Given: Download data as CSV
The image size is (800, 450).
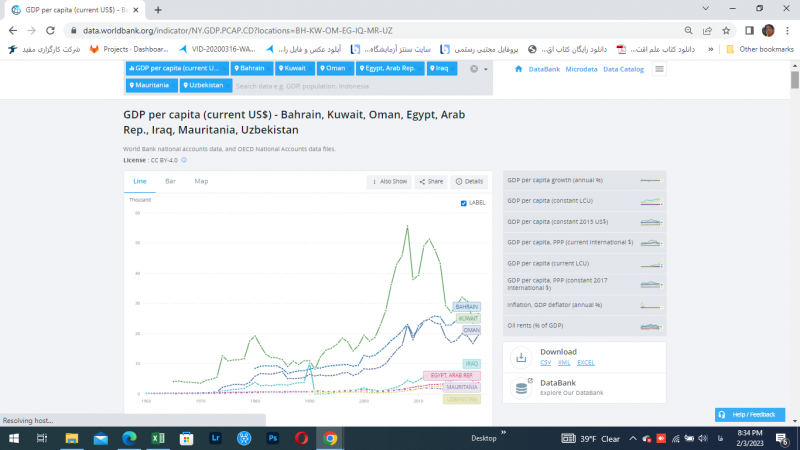Looking at the screenshot, I should coord(548,362).
